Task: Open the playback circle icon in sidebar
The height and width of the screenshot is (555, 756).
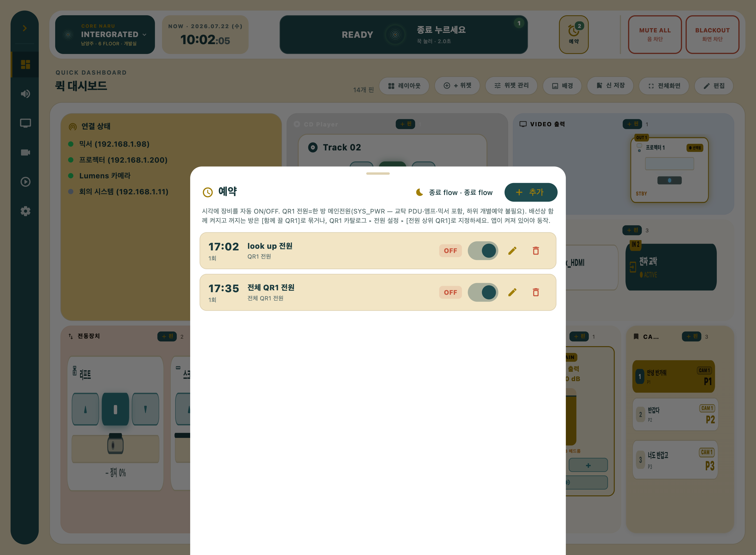Action: pos(25,182)
